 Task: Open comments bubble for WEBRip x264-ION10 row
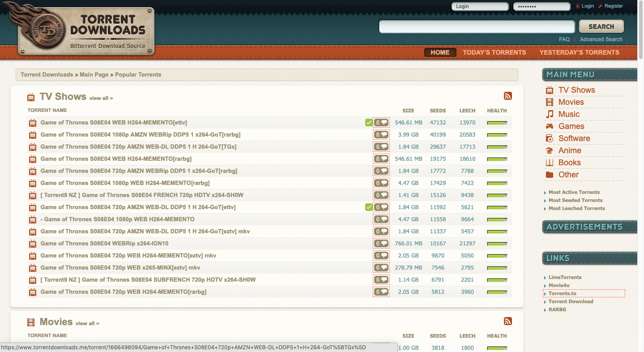click(381, 243)
